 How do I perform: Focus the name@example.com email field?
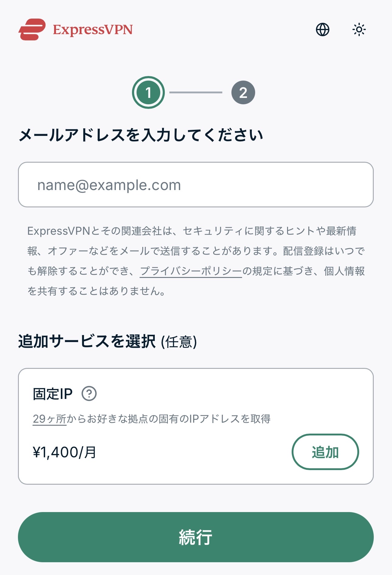point(196,185)
